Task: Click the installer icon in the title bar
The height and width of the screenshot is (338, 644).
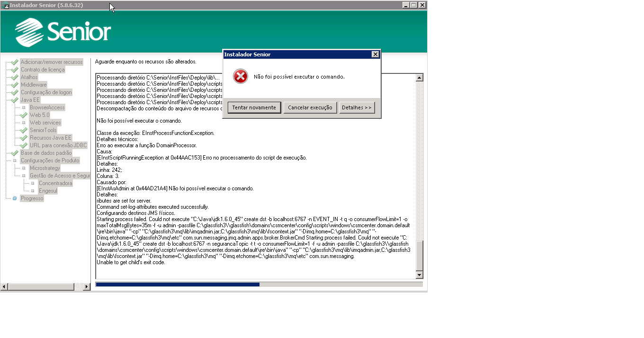Action: pyautogui.click(x=6, y=6)
